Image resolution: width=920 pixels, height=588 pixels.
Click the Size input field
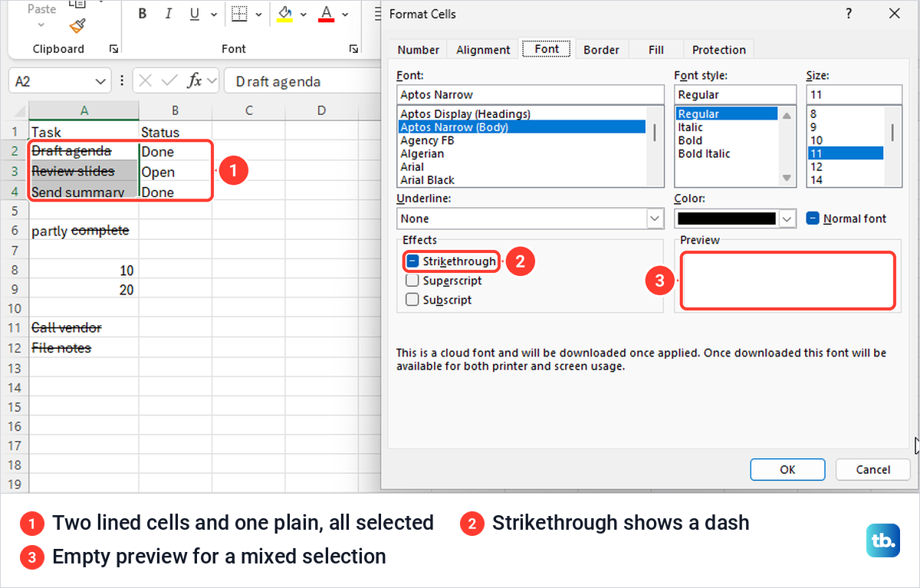853,94
